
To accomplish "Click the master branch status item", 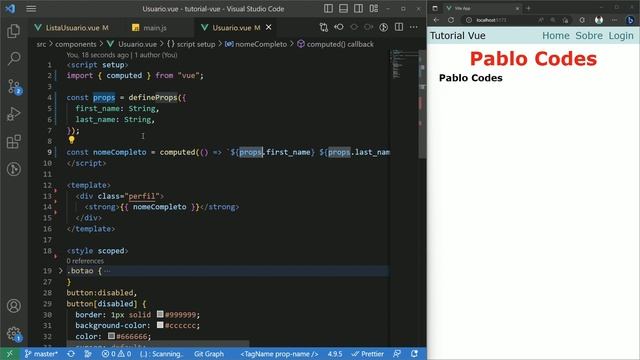I will pyautogui.click(x=41, y=354).
